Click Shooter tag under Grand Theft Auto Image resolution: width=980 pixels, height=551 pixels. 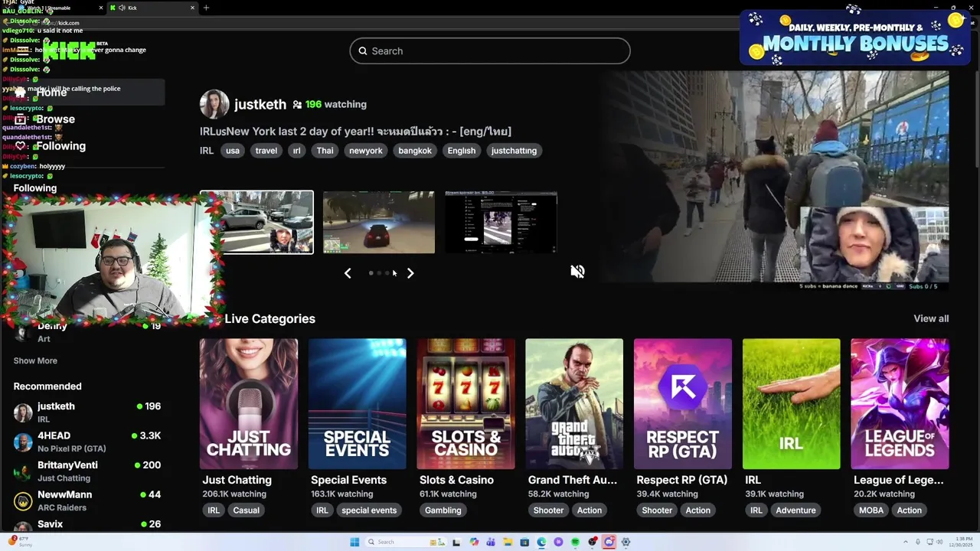click(548, 510)
